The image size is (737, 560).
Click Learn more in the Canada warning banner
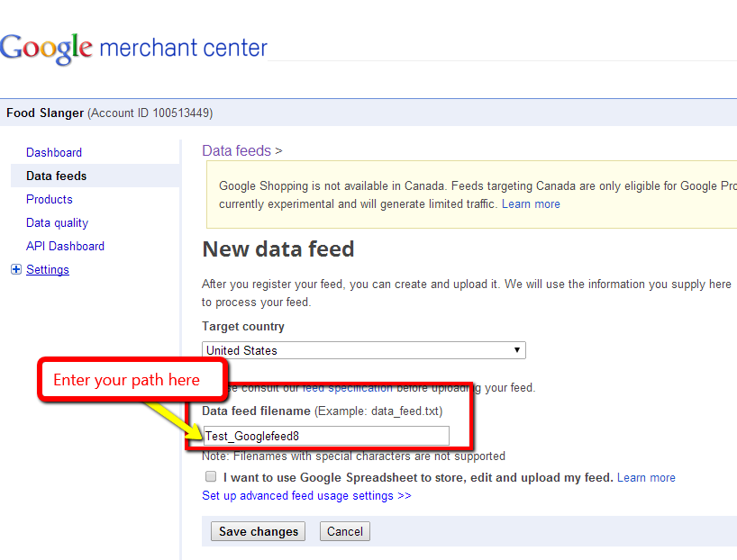point(531,203)
